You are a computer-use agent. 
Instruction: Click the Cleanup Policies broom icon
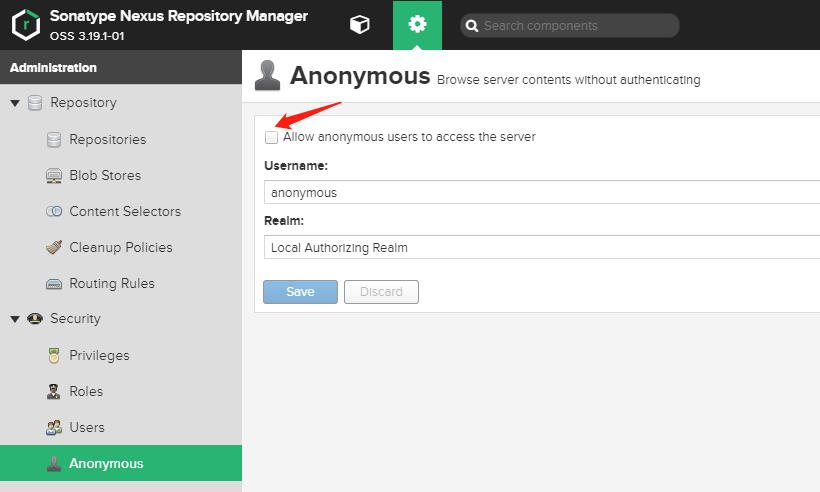pyautogui.click(x=54, y=247)
